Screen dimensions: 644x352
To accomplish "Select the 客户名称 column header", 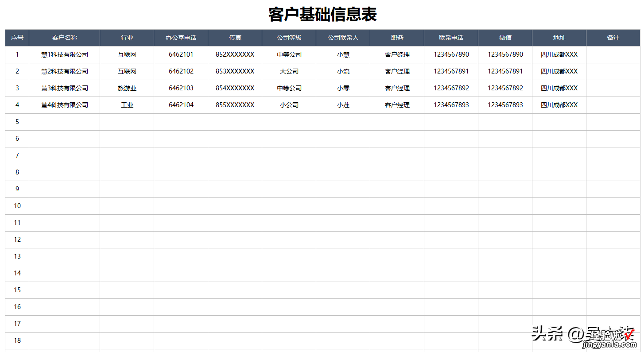I will click(65, 38).
